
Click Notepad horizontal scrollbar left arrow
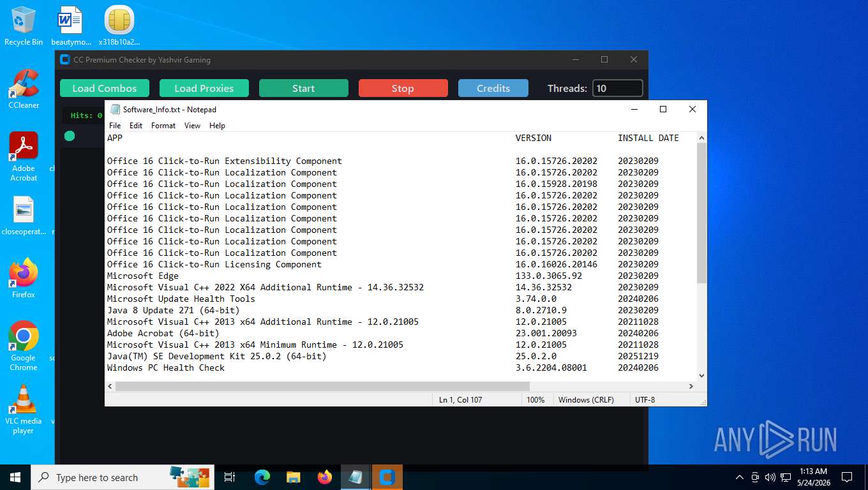(x=110, y=387)
